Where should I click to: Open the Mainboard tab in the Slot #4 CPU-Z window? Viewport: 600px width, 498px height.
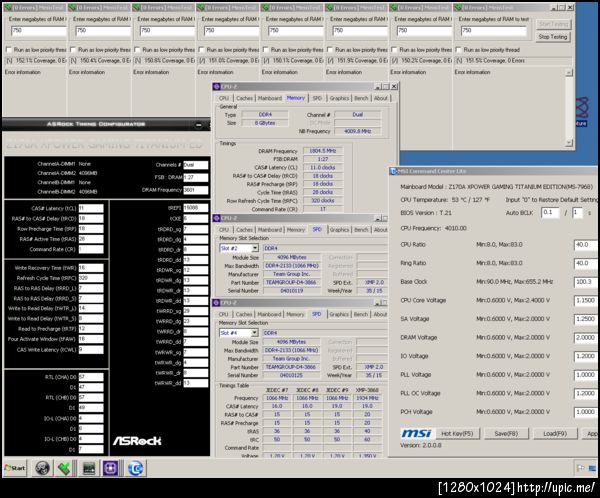click(269, 314)
